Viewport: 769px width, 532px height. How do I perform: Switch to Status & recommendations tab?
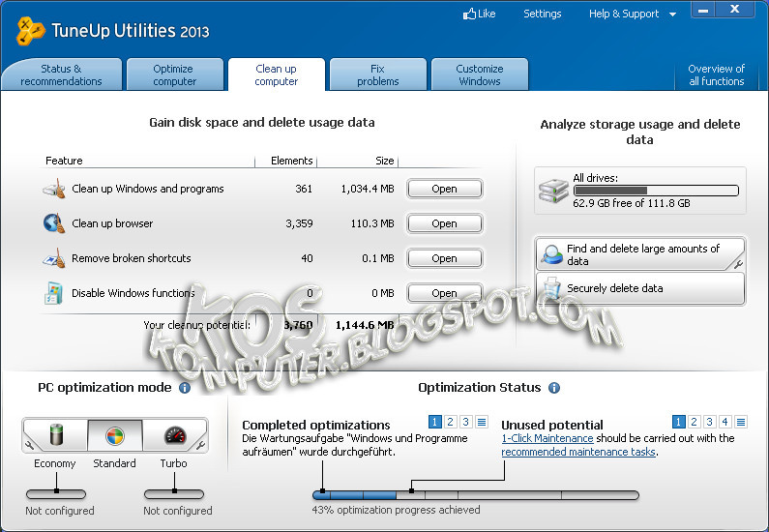(x=61, y=74)
